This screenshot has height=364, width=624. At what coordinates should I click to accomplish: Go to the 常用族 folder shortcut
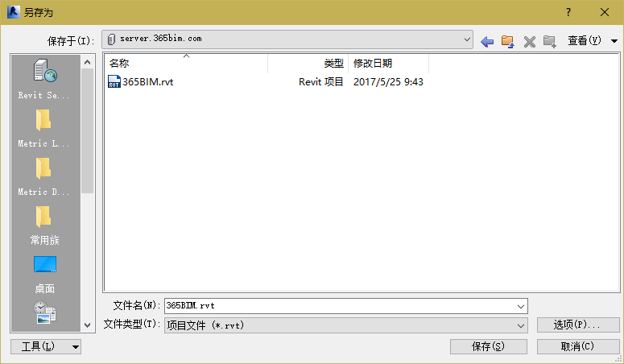[44, 225]
